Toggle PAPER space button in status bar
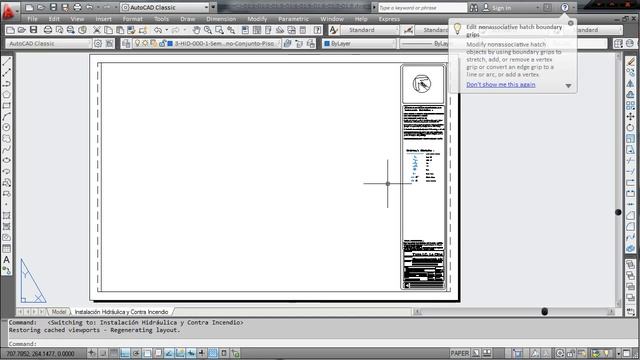 pyautogui.click(x=460, y=353)
